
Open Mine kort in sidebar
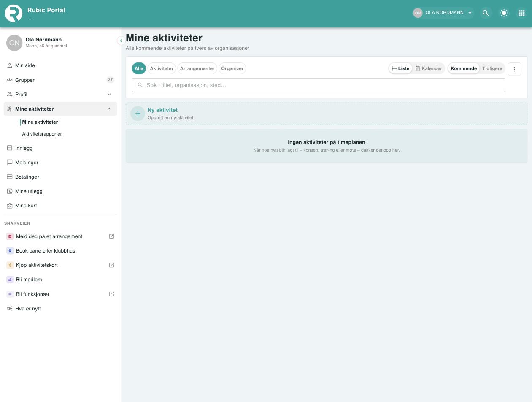pos(60,206)
